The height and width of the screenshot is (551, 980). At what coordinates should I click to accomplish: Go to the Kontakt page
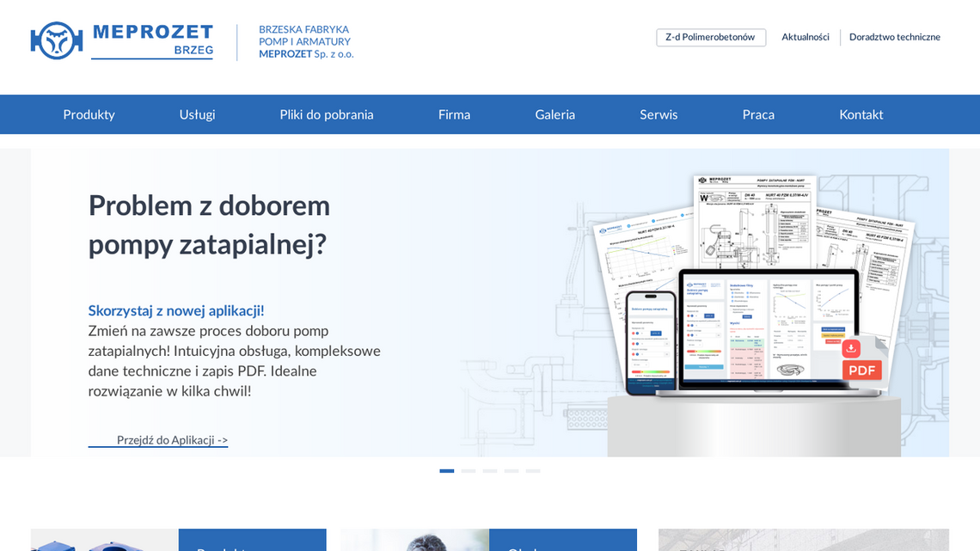click(861, 114)
